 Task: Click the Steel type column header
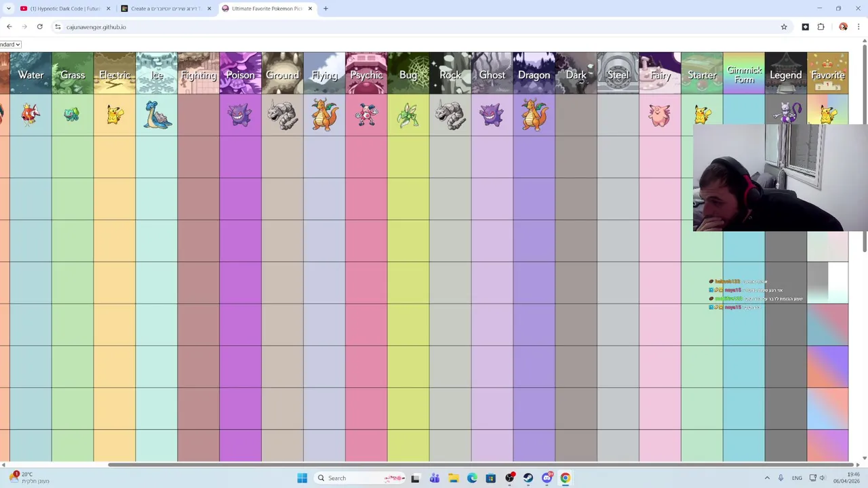618,73
